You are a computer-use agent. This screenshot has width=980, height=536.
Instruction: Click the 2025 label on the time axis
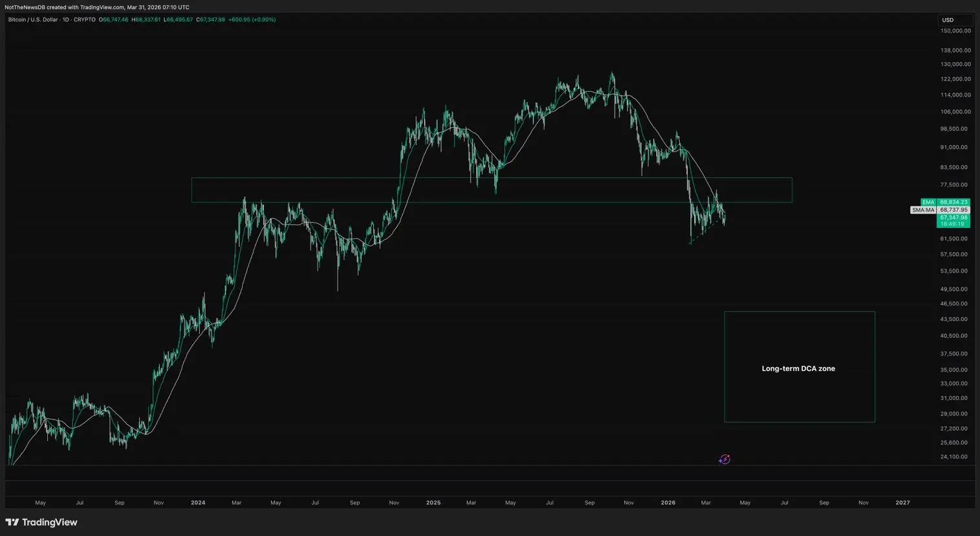tap(433, 502)
